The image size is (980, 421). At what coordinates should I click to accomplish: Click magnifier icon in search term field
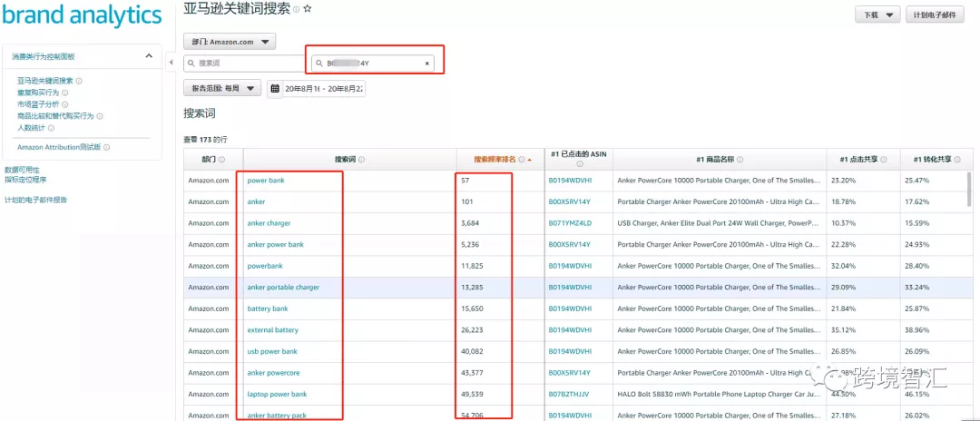(191, 64)
